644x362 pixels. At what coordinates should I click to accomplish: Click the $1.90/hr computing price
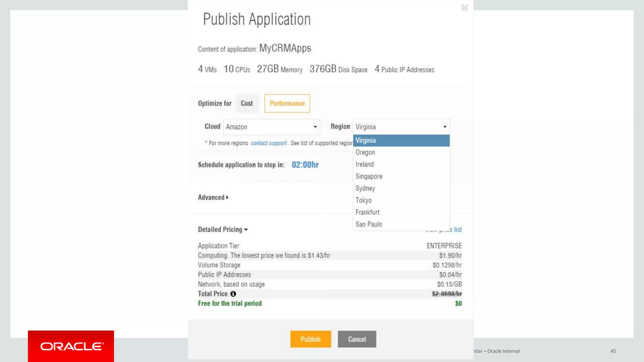coord(450,255)
